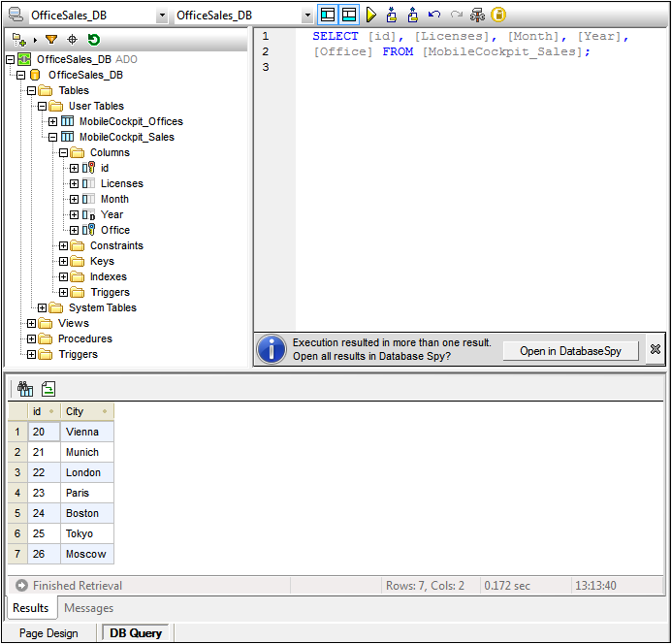
Task: Switch to the Messages tab
Action: tap(88, 608)
